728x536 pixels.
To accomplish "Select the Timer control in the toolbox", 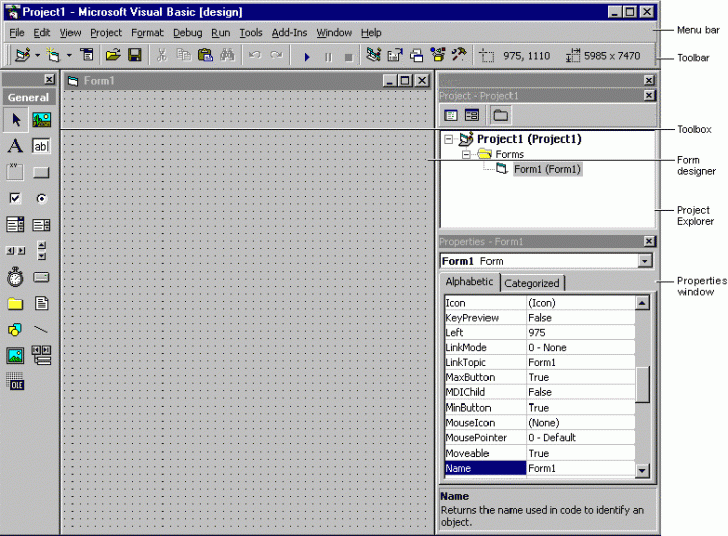I will 16,277.
